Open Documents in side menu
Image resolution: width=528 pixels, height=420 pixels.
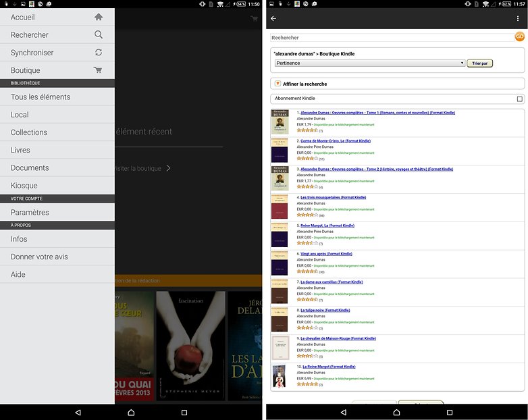click(57, 167)
